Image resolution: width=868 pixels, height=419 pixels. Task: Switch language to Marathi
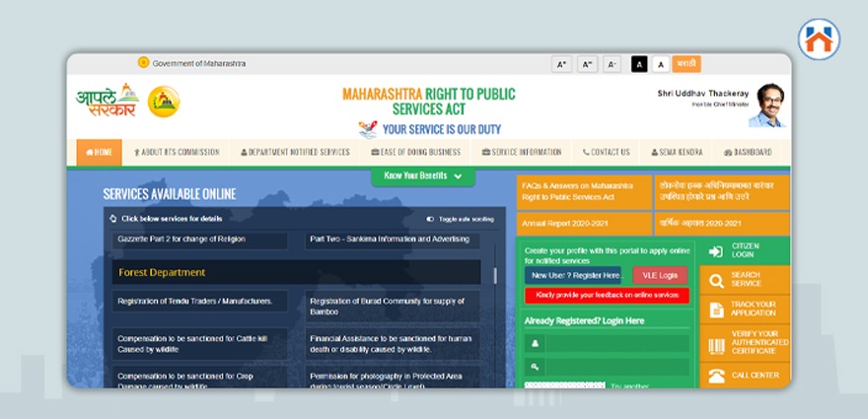click(687, 64)
